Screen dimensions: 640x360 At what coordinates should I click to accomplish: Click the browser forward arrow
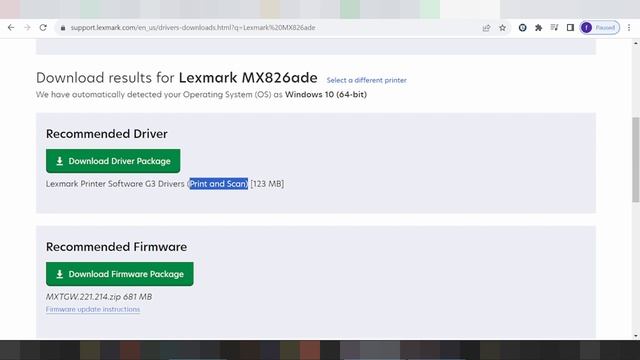click(x=27, y=28)
